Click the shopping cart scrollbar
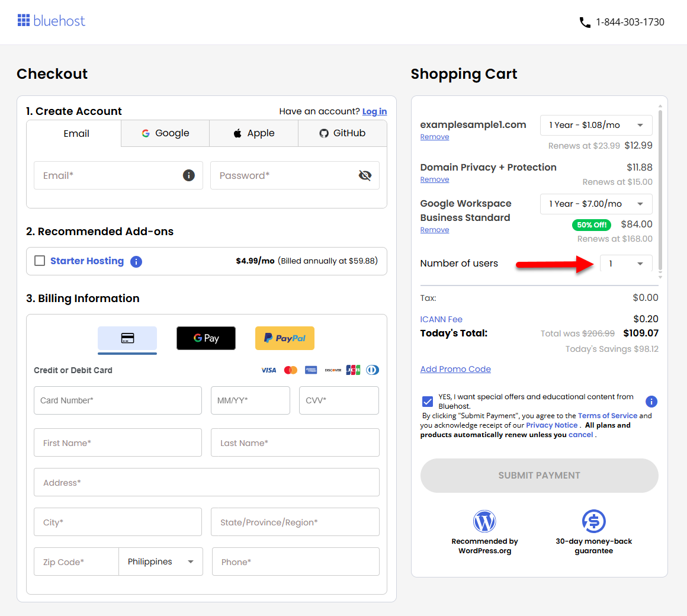Screen dimensions: 687x616 660,191
